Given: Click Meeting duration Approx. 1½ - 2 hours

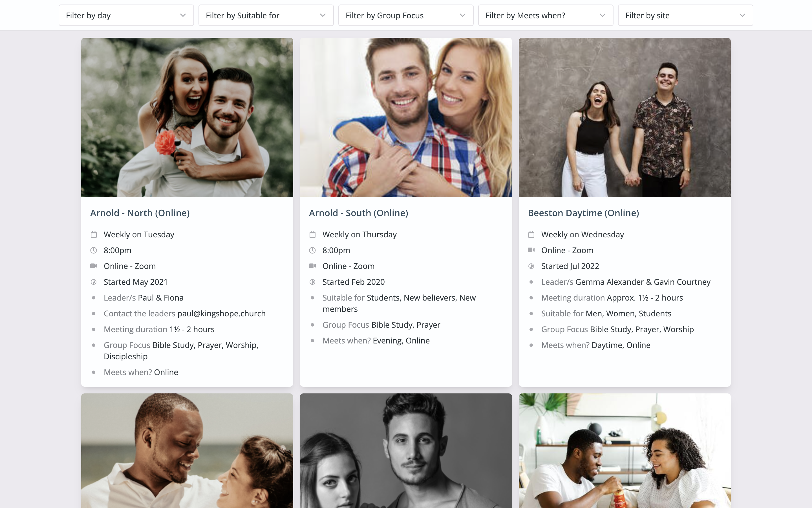Looking at the screenshot, I should pos(612,298).
